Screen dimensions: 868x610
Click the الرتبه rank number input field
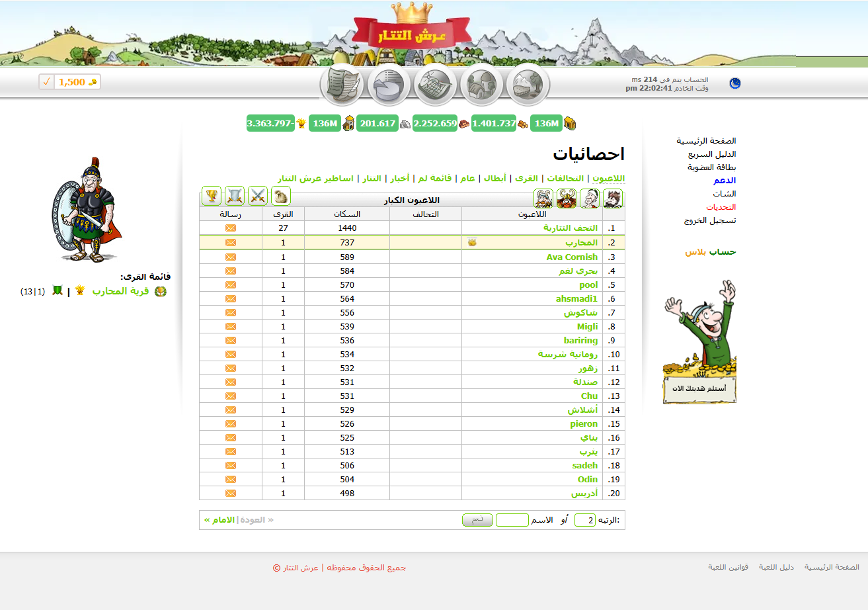click(x=584, y=520)
